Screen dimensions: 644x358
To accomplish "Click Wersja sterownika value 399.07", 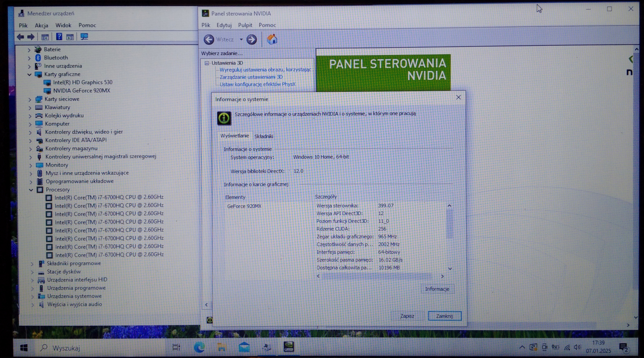I will (385, 206).
